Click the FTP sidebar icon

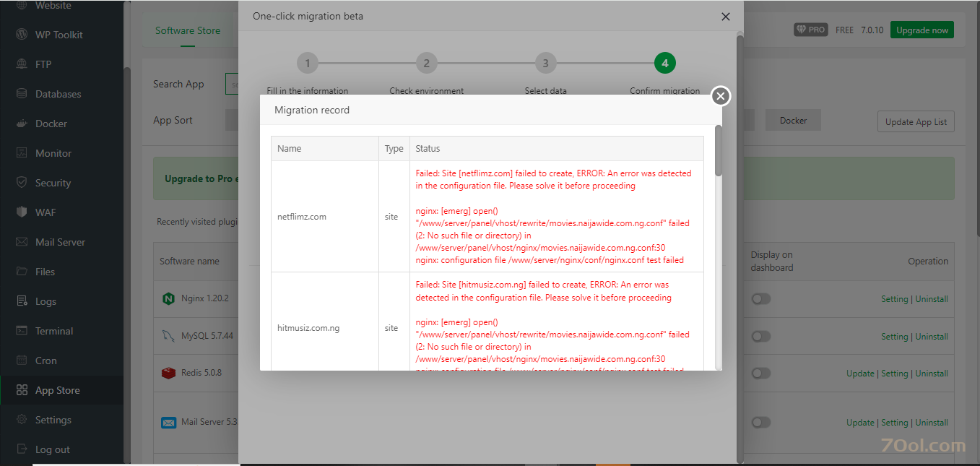(x=22, y=64)
